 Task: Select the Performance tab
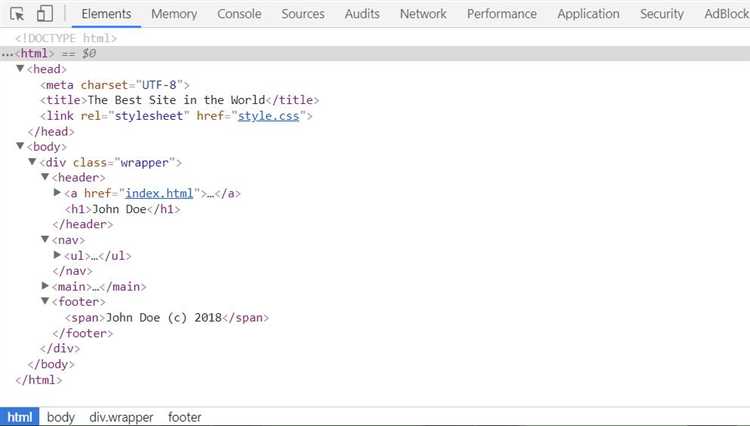coord(501,14)
